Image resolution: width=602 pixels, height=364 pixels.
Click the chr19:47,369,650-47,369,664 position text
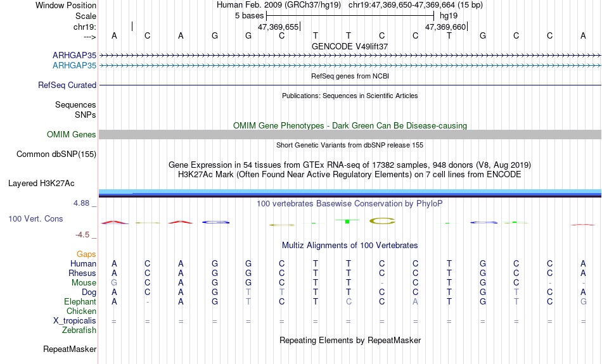[x=402, y=5]
